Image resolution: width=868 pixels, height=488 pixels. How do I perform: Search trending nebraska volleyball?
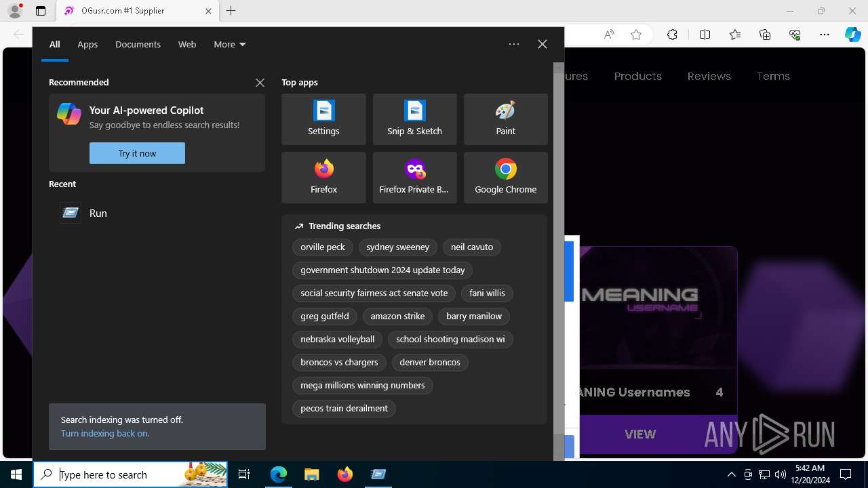(338, 340)
